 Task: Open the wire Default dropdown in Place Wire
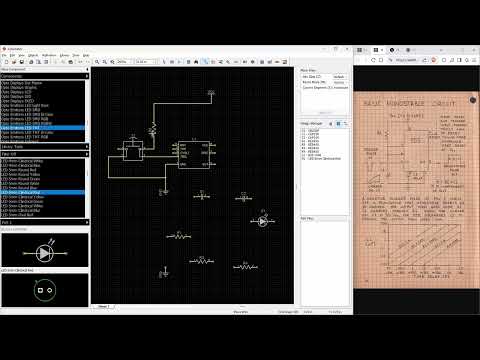coord(339,77)
